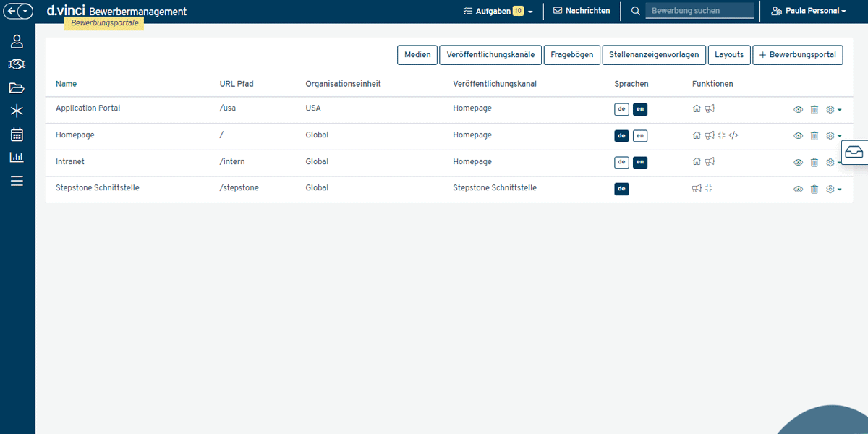Image resolution: width=868 pixels, height=434 pixels.
Task: Open the Stellenanzeigenvorlagen button
Action: [653, 55]
